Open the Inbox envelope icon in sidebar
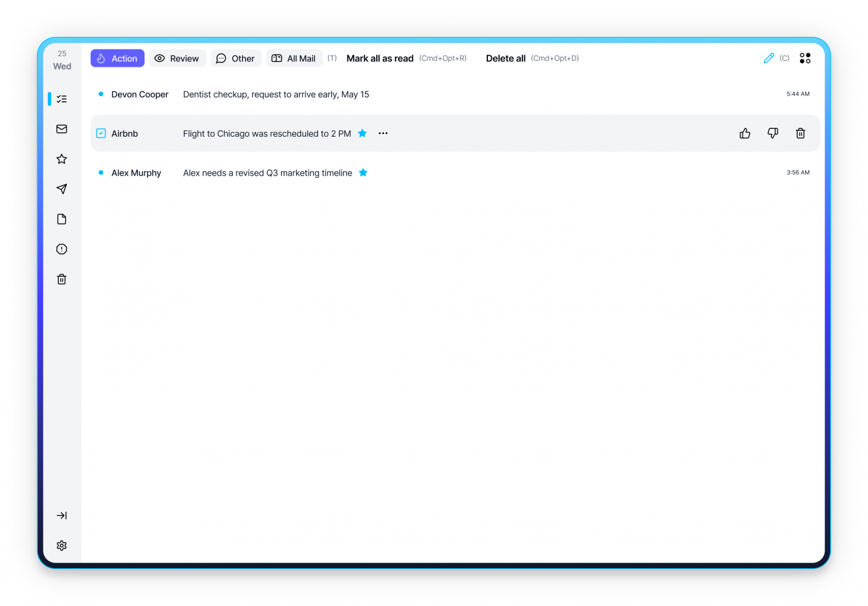Viewport: 868px width, 606px height. [x=62, y=129]
